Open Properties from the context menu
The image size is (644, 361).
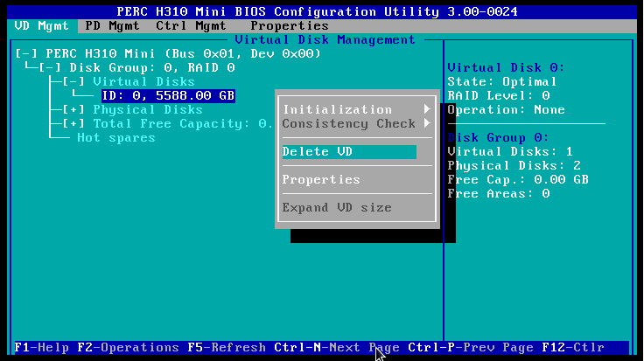tap(321, 179)
